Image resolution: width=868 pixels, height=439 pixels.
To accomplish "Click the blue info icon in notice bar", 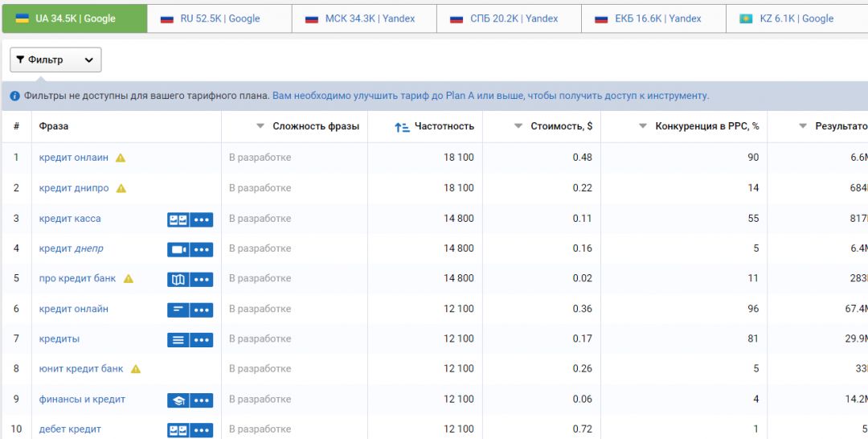I will click(x=14, y=96).
